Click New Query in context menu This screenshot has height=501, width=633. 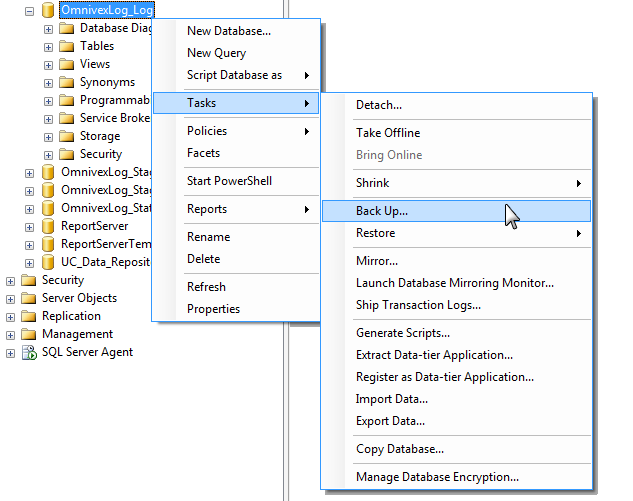(x=216, y=53)
